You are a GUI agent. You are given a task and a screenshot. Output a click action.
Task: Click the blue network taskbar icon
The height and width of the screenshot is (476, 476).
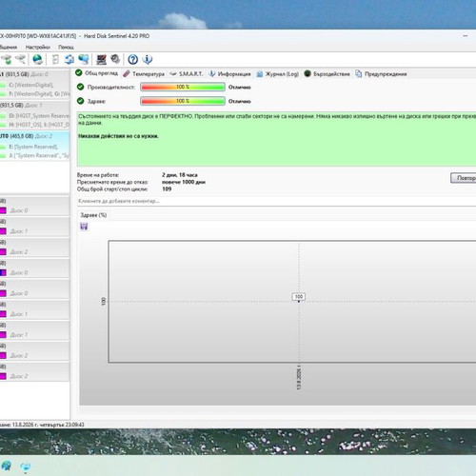coord(26,466)
